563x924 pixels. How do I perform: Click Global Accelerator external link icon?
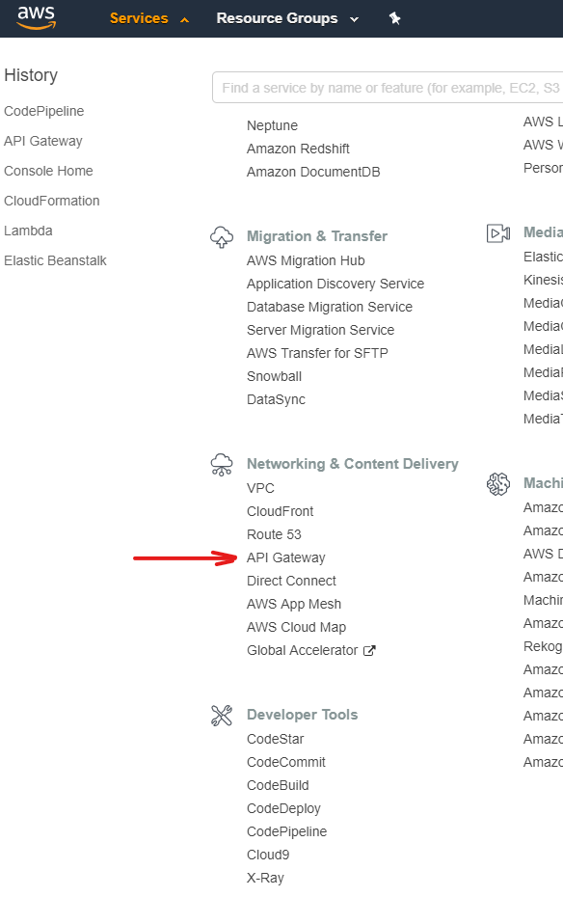pos(369,651)
